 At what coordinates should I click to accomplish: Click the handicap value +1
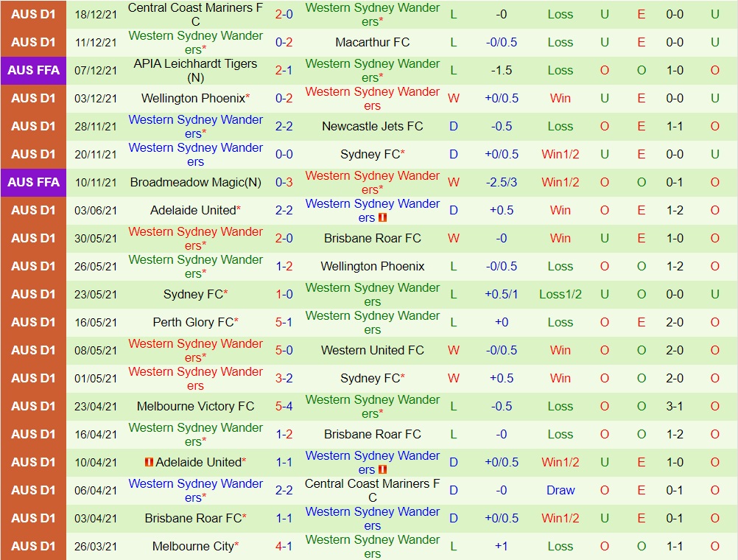[502, 546]
